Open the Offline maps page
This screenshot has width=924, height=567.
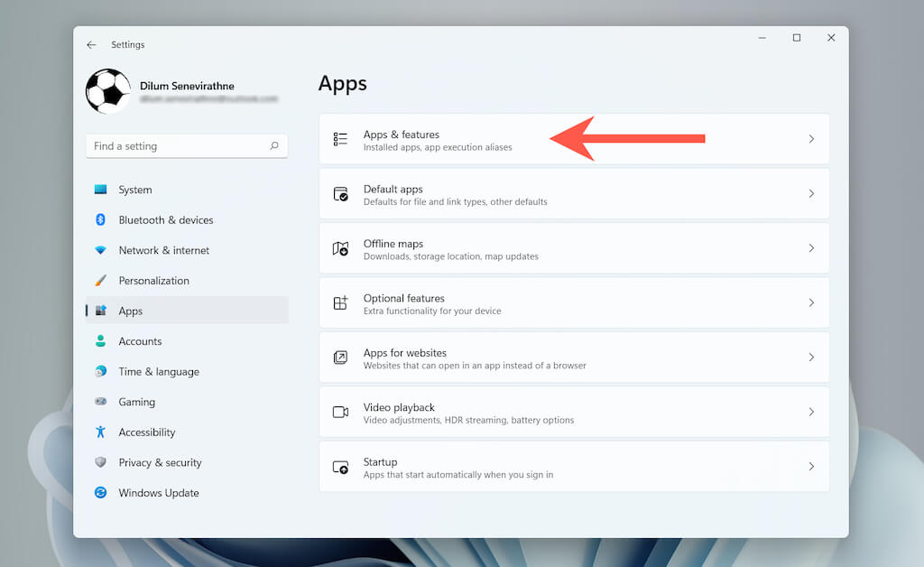pyautogui.click(x=574, y=248)
